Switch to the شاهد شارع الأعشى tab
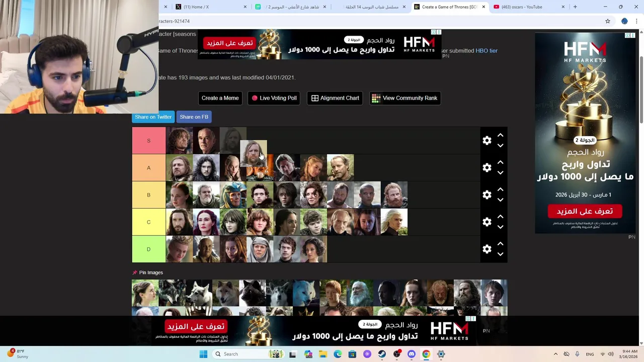644x362 pixels. coord(292,7)
